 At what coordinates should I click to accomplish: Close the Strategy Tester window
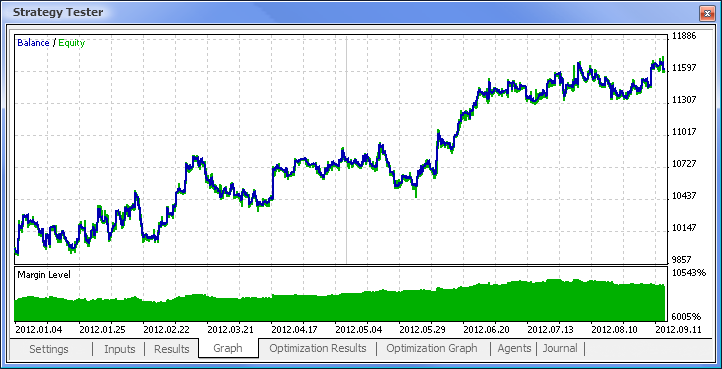pyautogui.click(x=705, y=13)
